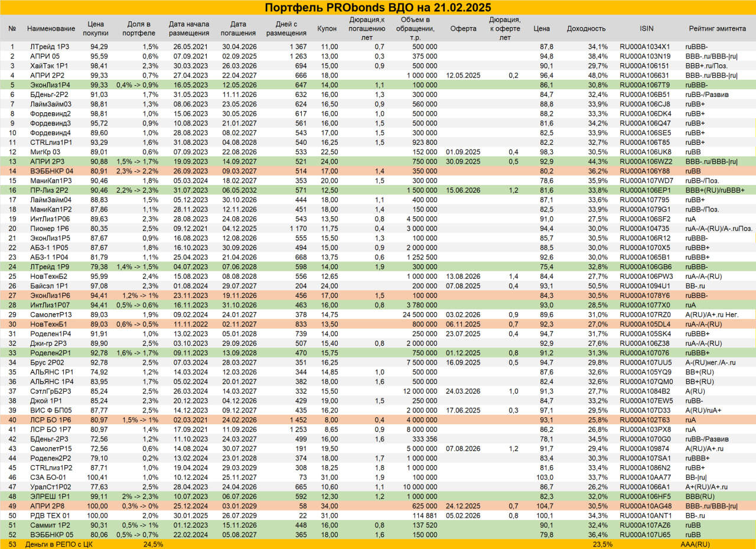Image resolution: width=756 pixels, height=549 pixels.
Task: Click the bond name 'АЛЬЯНС 1Р1'
Action: 51,372
